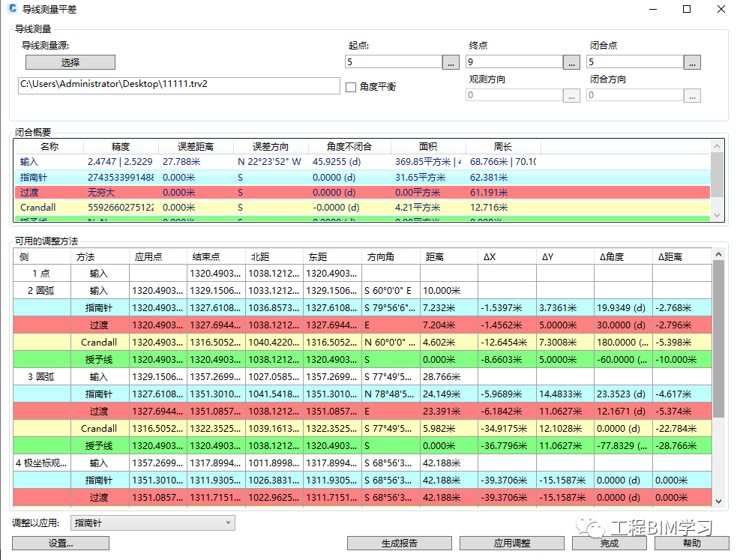This screenshot has height=560, width=737.
Task: Open the 调整以应用 dropdown showing 指南针
Action: (153, 523)
